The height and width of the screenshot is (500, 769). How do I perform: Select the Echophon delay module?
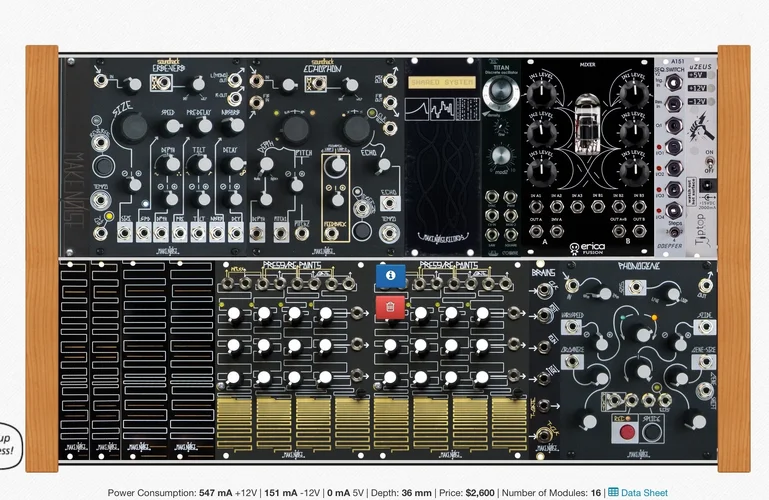(x=325, y=157)
